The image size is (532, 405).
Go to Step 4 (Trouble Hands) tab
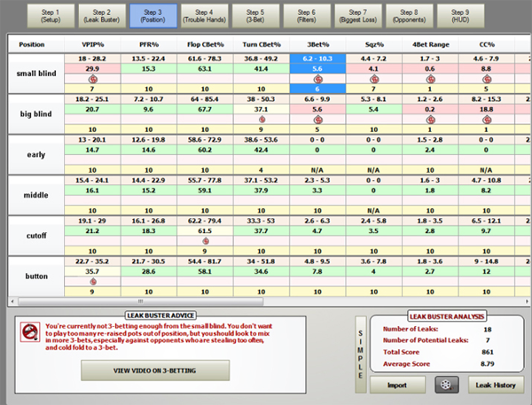(204, 16)
